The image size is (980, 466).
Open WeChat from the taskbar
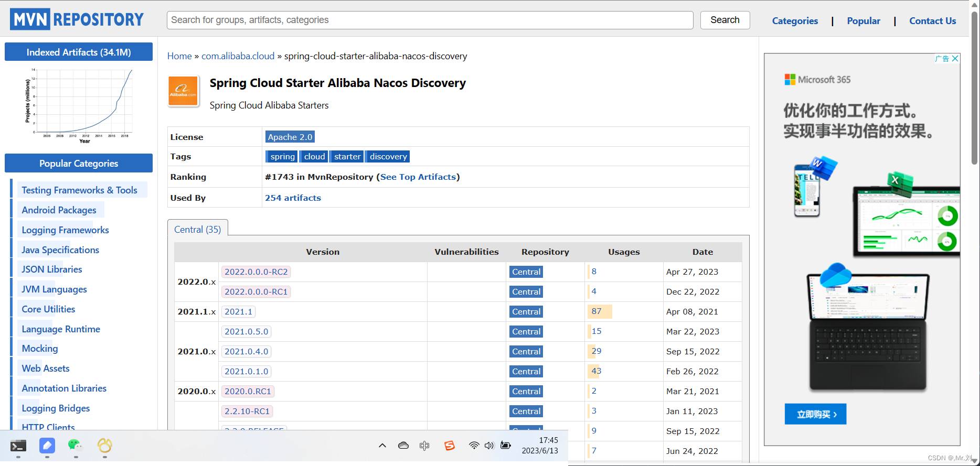(x=76, y=446)
